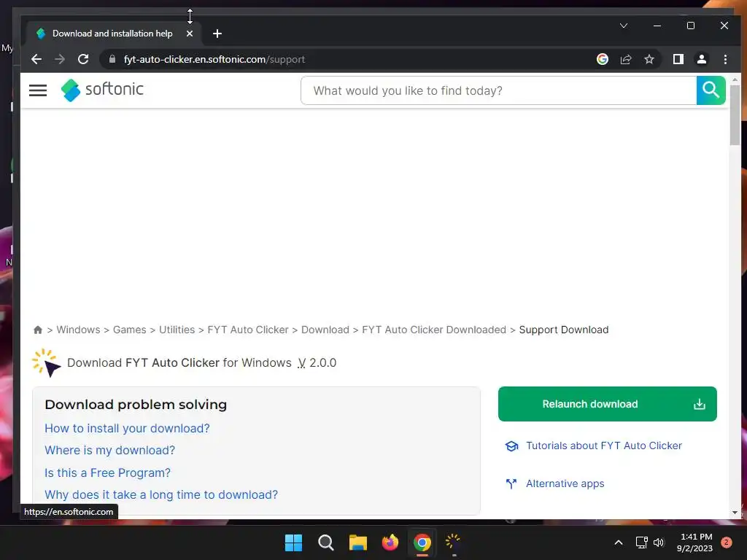Open a new tab with the plus button

217,34
